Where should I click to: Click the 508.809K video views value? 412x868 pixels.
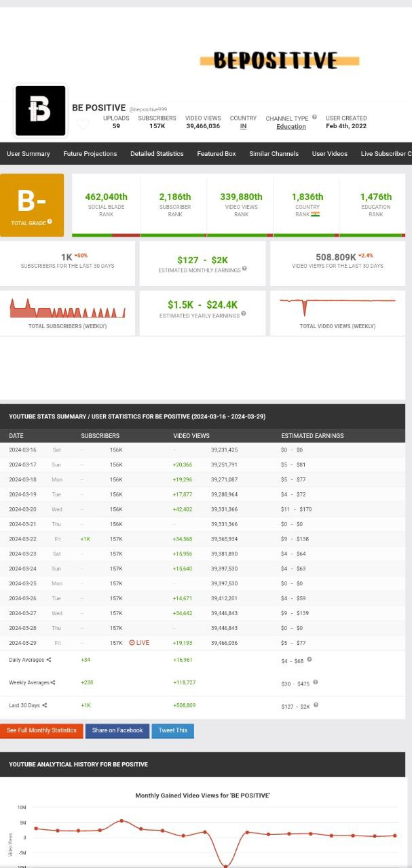pyautogui.click(x=336, y=257)
